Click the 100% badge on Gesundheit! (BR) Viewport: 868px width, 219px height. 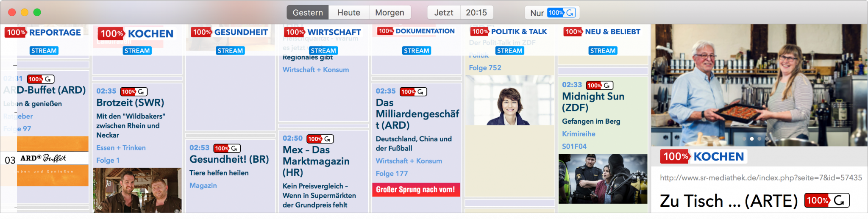coord(227,148)
